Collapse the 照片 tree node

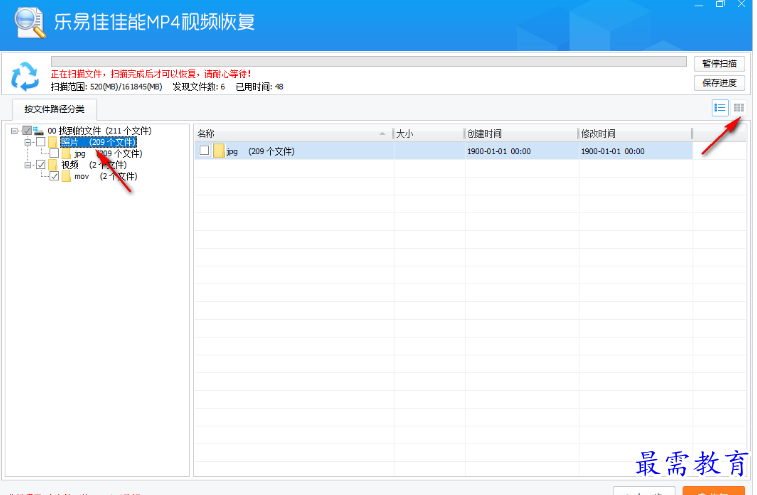[28, 142]
